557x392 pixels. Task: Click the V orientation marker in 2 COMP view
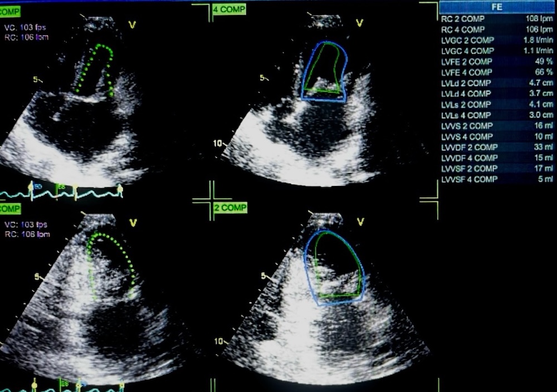tap(360, 222)
